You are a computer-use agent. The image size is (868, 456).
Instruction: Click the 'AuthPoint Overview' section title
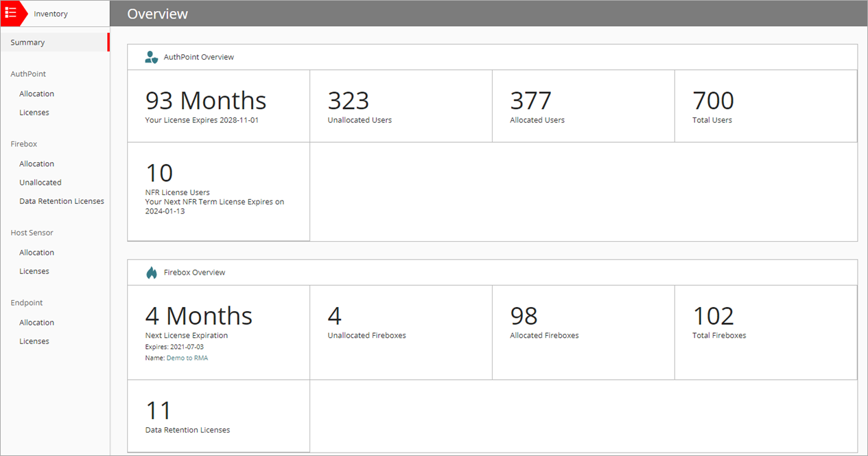(199, 57)
